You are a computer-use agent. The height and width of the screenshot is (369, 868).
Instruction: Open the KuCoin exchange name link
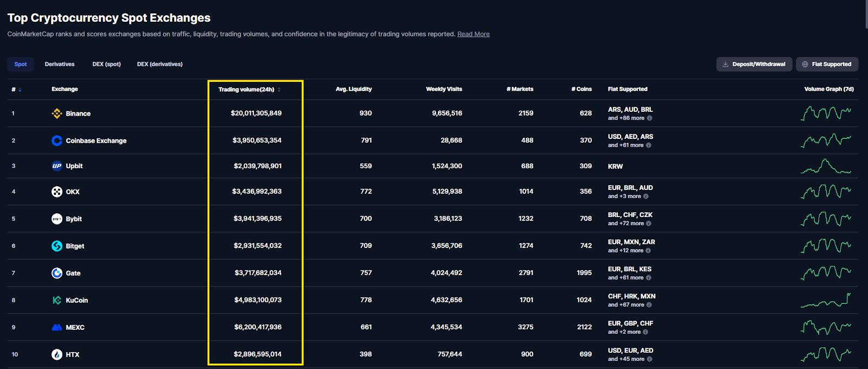[76, 300]
